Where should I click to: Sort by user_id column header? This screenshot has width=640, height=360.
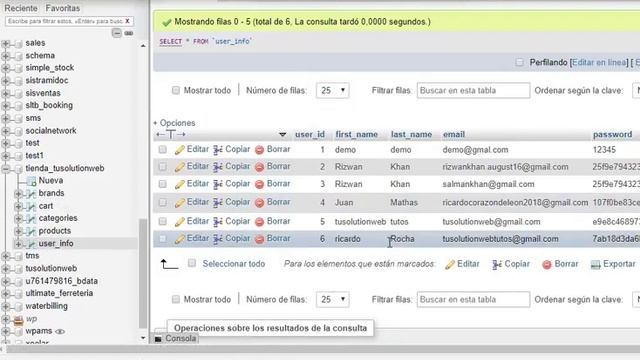(310, 134)
